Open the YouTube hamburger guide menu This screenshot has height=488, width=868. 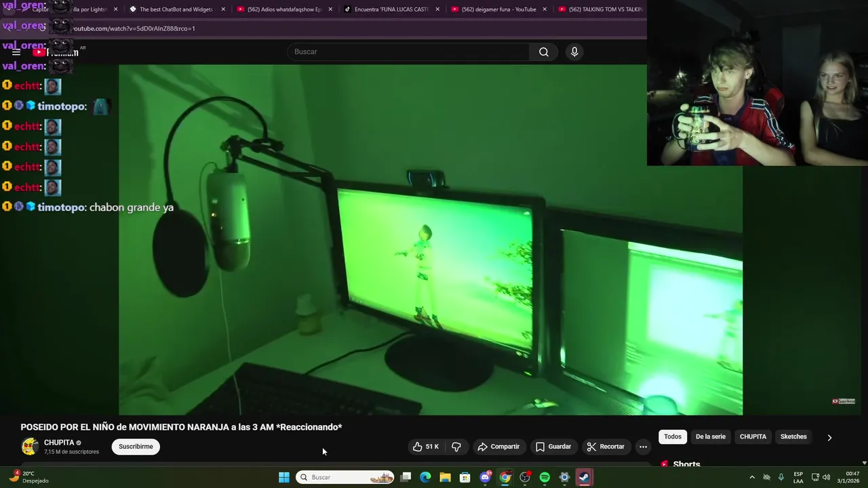point(16,52)
